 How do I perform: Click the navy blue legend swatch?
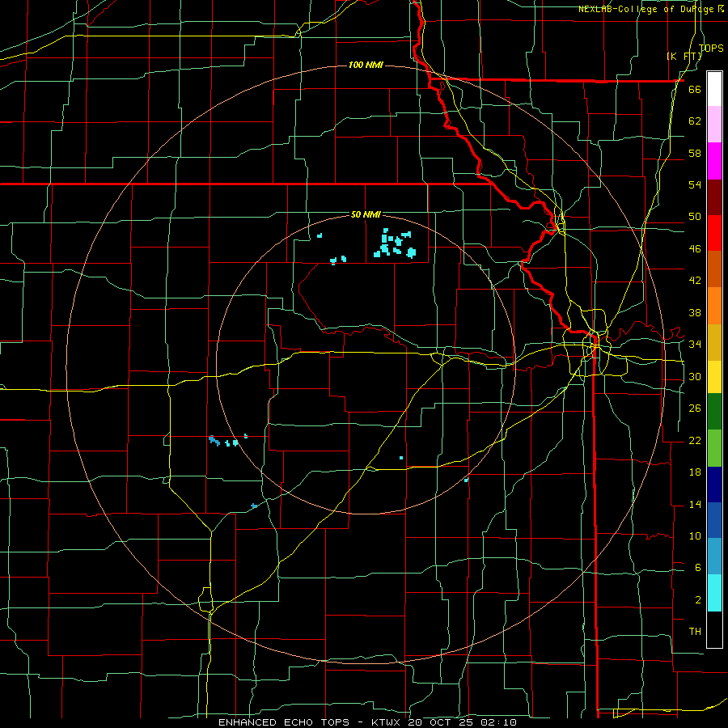click(x=714, y=485)
